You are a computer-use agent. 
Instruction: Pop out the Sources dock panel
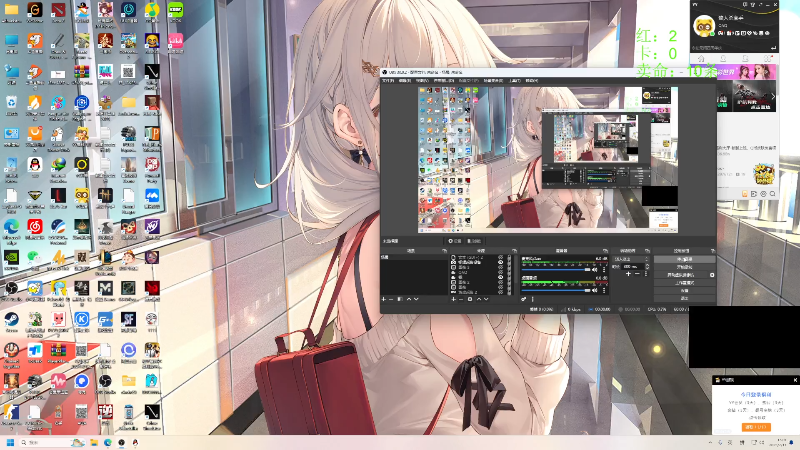click(x=514, y=251)
